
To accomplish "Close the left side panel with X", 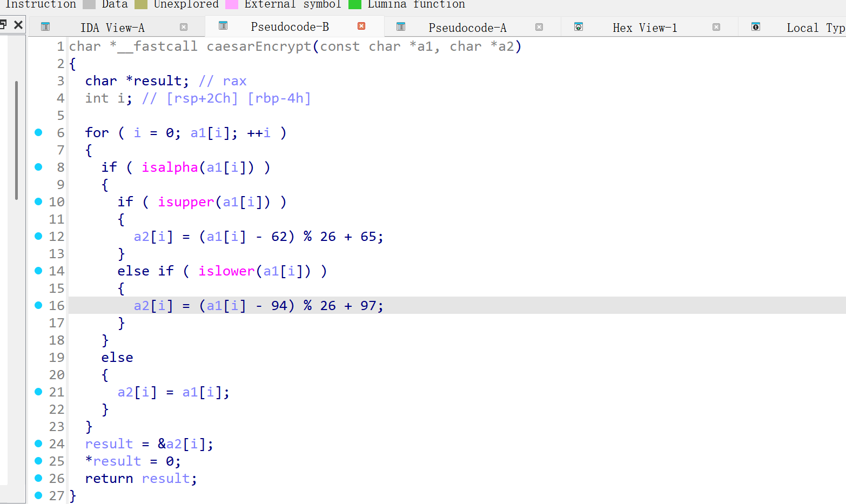I will pos(18,25).
